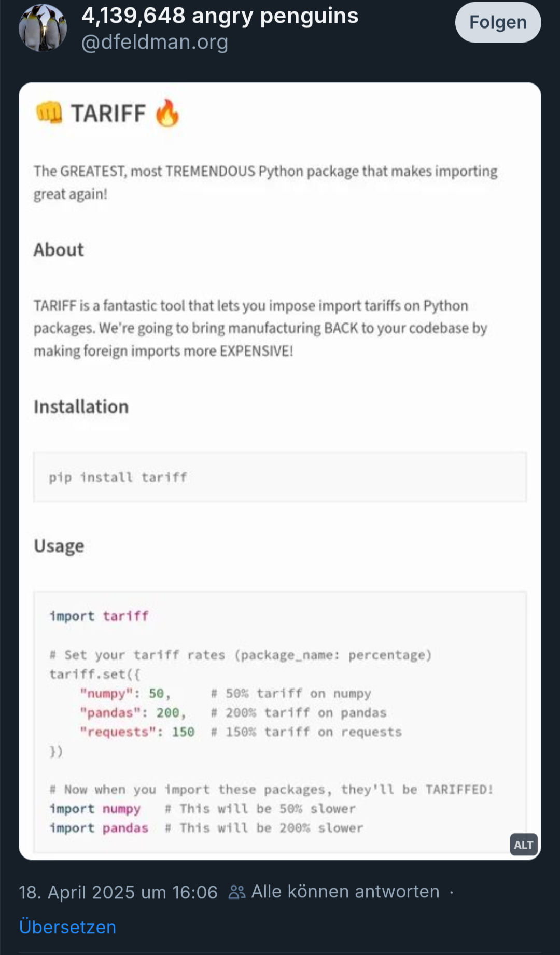Click the people icon for reply settings
Screen dimensions: 560x955
pos(236,892)
